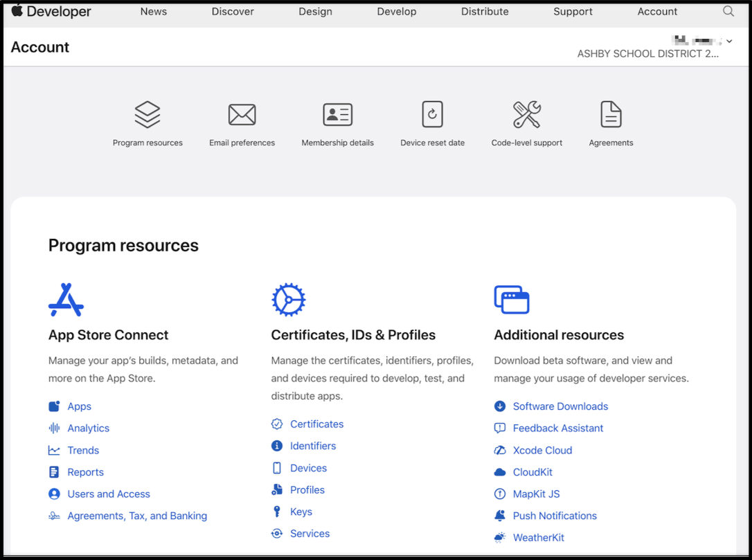
Task: Open the Apps link
Action: pyautogui.click(x=79, y=406)
